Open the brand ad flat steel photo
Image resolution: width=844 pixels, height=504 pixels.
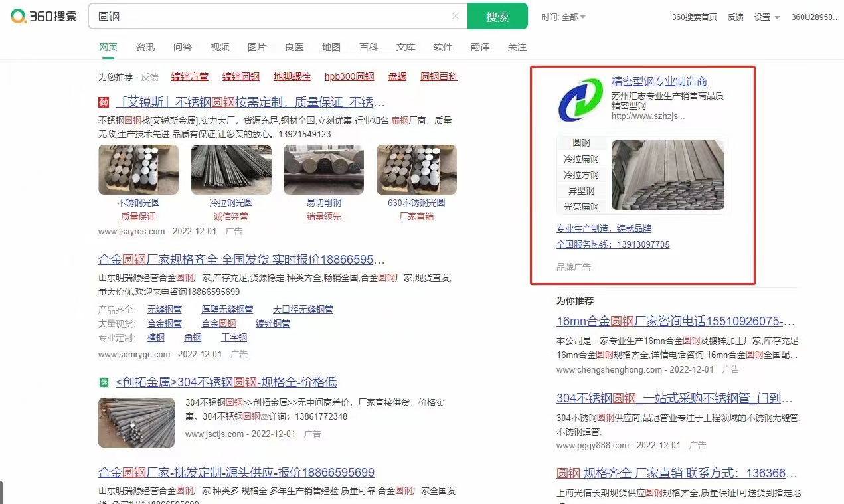(668, 175)
